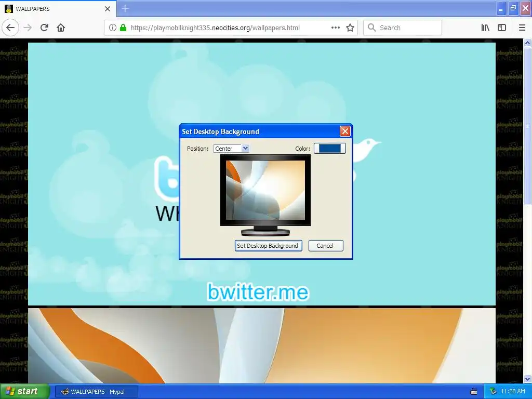Restore down the Mypal browser window

point(513,8)
